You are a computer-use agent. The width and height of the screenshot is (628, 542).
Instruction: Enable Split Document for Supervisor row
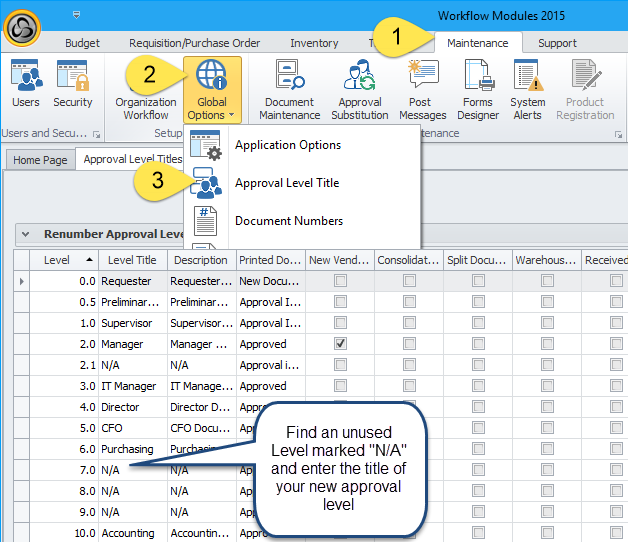click(479, 323)
